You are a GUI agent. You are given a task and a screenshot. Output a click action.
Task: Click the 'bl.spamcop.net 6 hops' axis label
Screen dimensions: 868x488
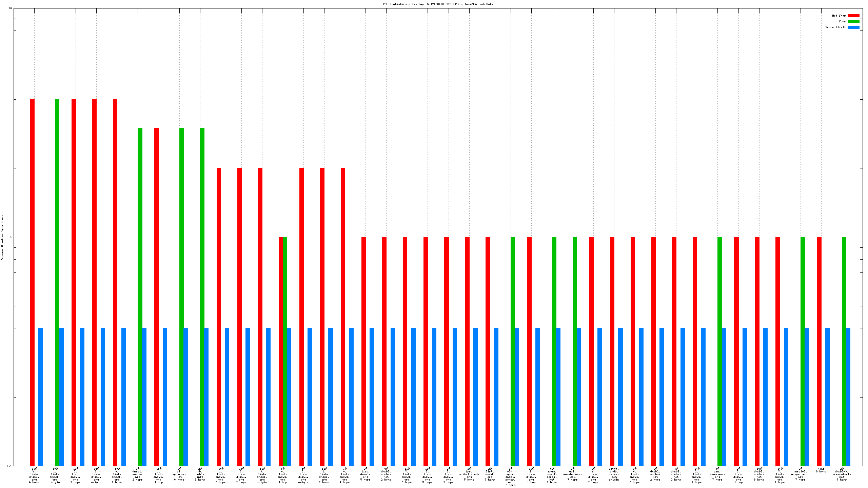[x=179, y=474]
